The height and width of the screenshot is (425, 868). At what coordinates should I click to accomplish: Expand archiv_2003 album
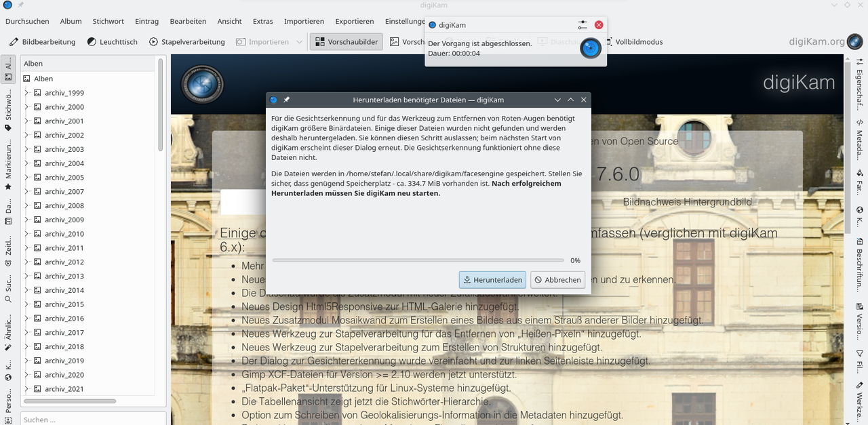coord(26,149)
